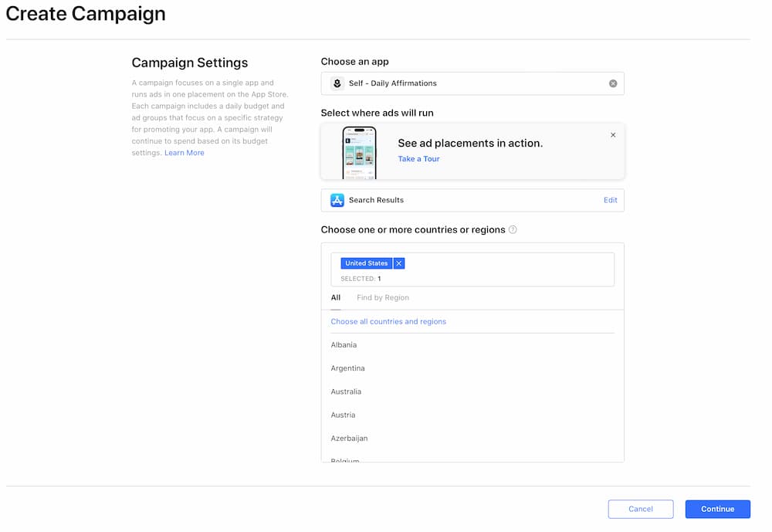Switch to the All countries tab
The width and height of the screenshot is (772, 532).
(x=335, y=297)
